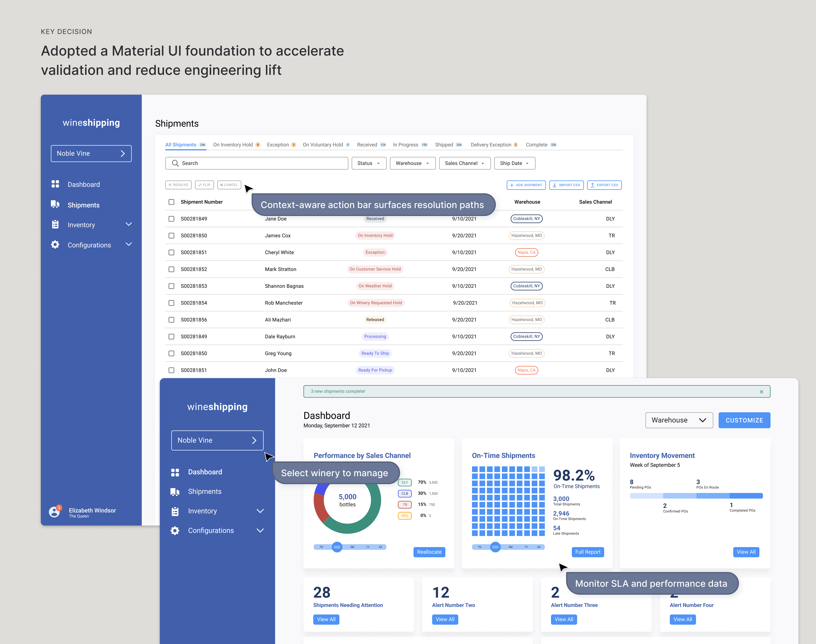The width and height of the screenshot is (816, 644).
Task: Dismiss the new shipments complete banner
Action: pyautogui.click(x=762, y=391)
